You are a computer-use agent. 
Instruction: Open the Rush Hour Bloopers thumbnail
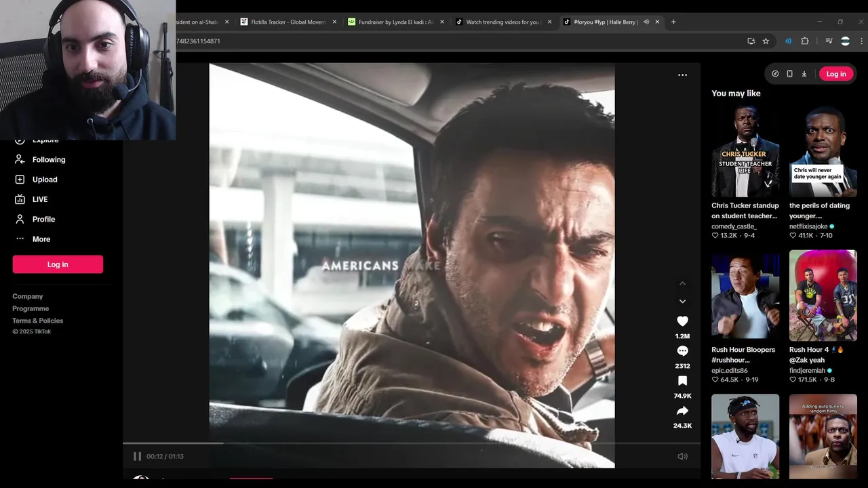tap(745, 295)
